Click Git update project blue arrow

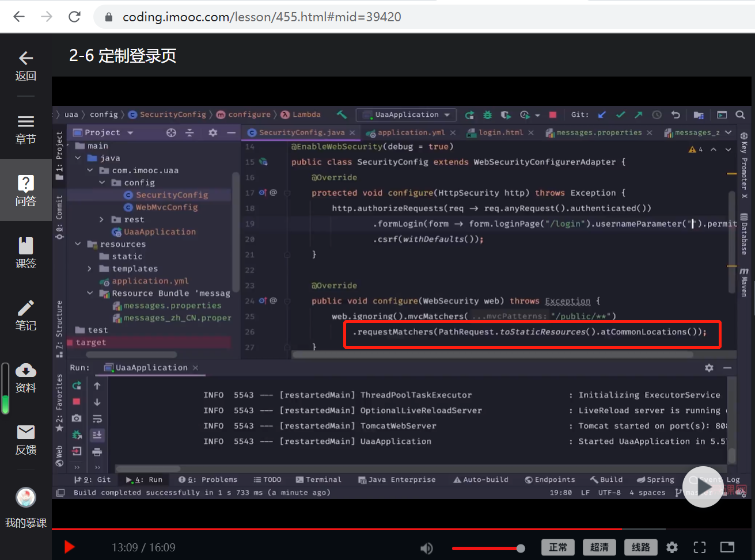[602, 115]
